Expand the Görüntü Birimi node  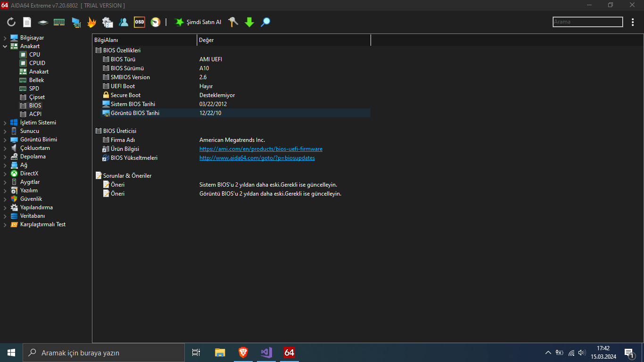pyautogui.click(x=5, y=140)
